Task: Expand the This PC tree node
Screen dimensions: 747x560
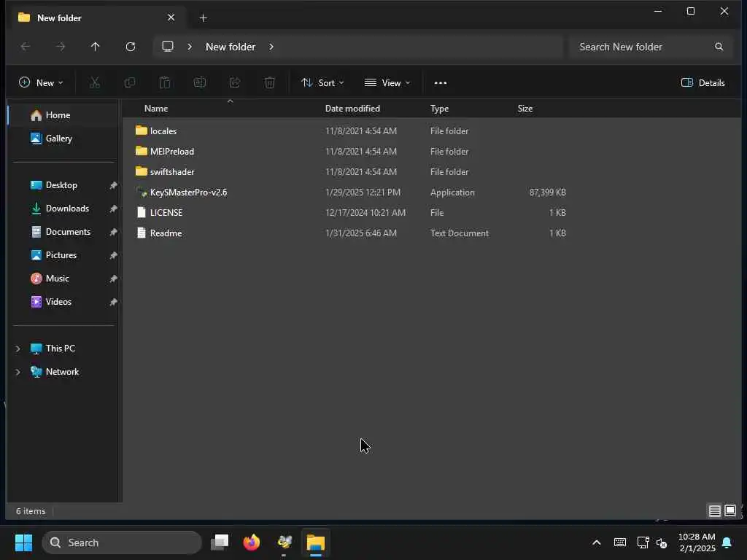Action: tap(18, 349)
